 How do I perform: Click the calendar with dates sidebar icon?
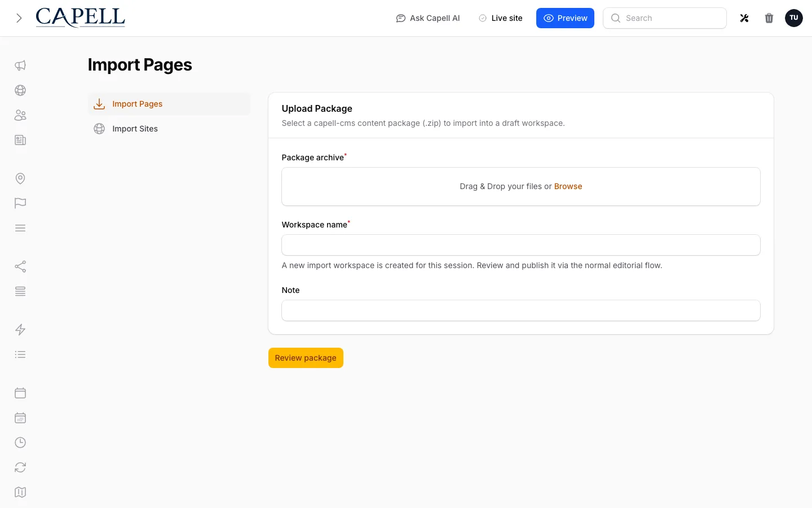coord(20,418)
